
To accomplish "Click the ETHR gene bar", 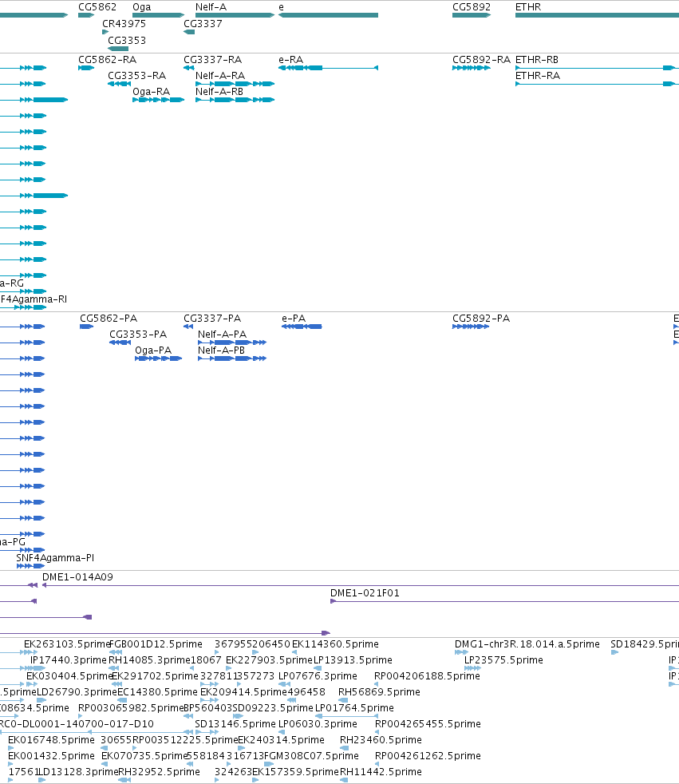I will pyautogui.click(x=597, y=15).
